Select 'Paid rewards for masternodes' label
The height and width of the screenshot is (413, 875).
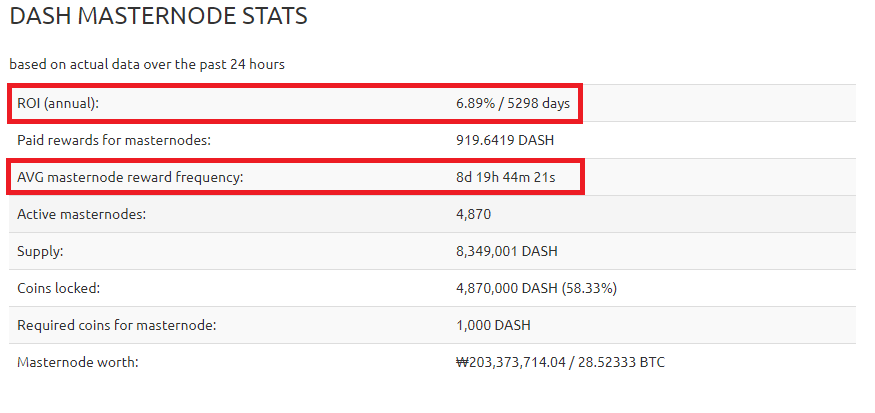114,140
